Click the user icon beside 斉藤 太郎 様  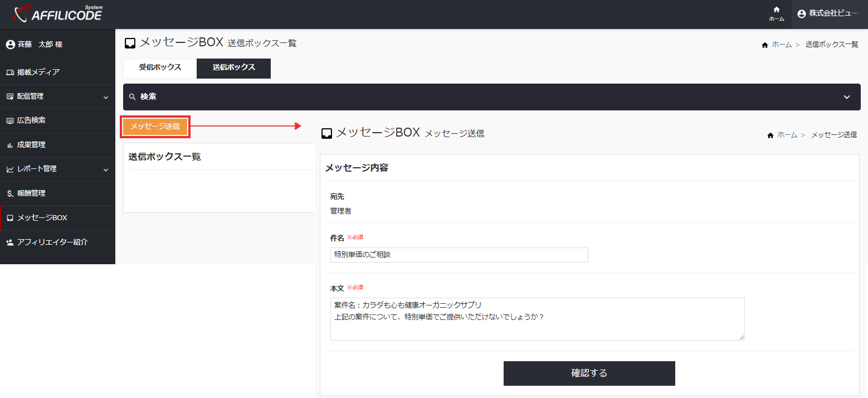tap(10, 44)
